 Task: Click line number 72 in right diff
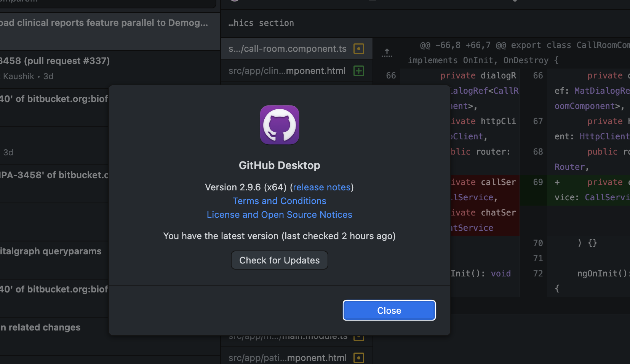(538, 273)
